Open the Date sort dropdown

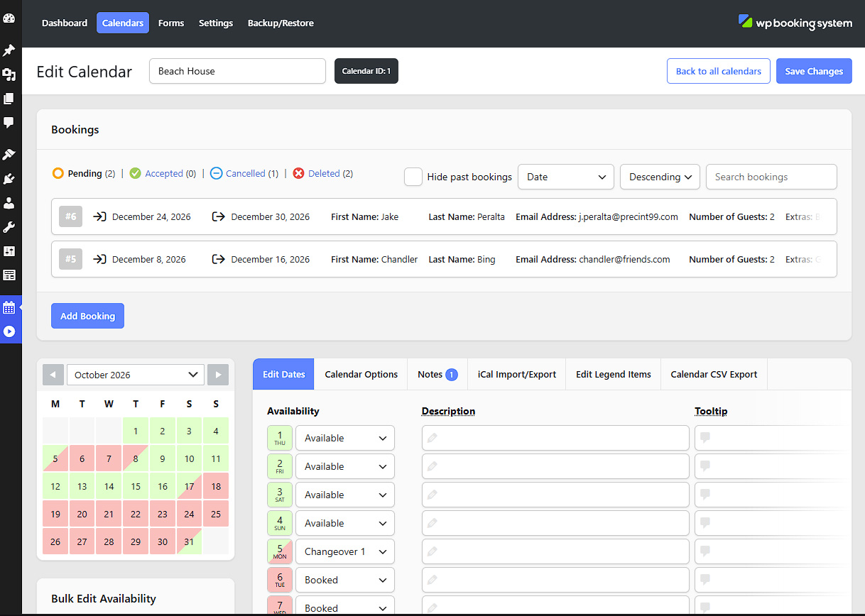click(x=566, y=177)
